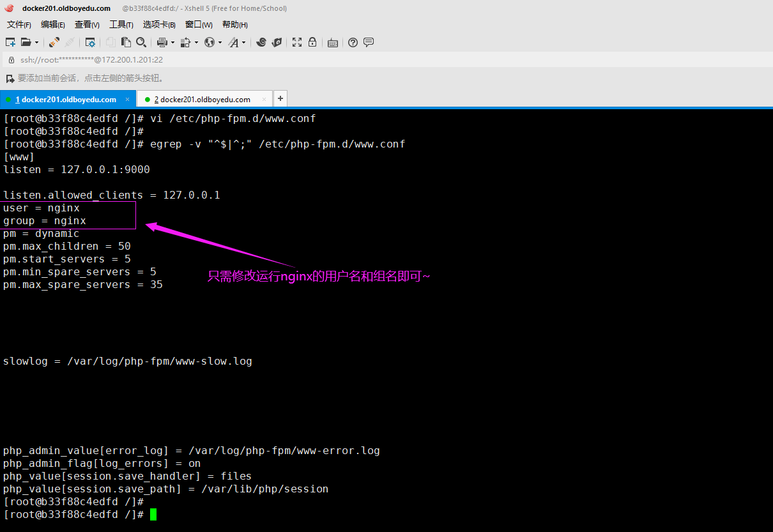Paste clipboard contents into terminal
773x532 pixels.
click(126, 42)
